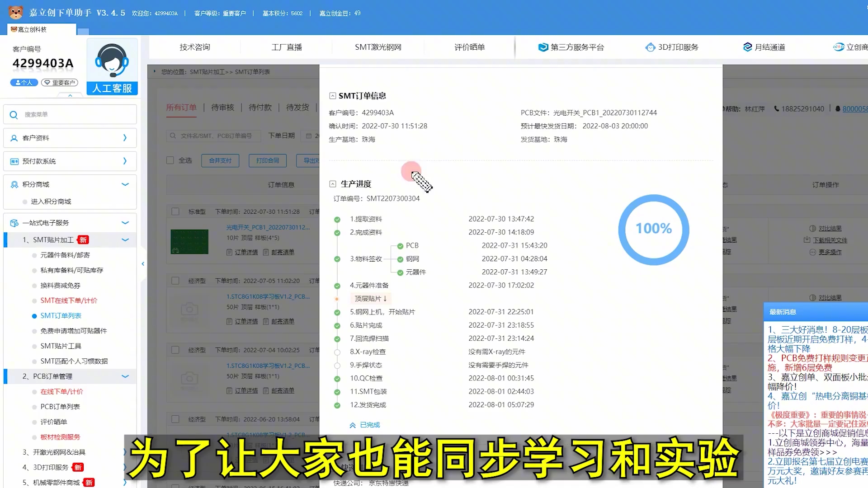This screenshot has height=488, width=868.
Task: Click the collapse sidebar arrow icon
Action: coord(143,264)
